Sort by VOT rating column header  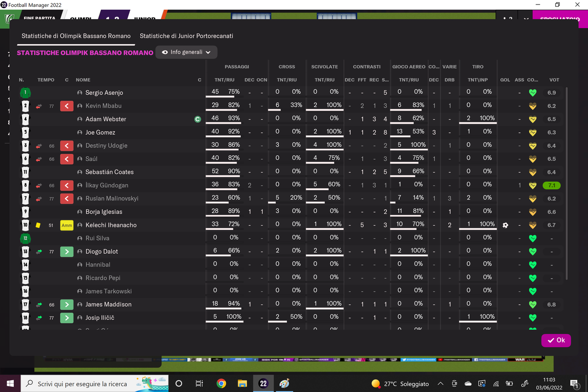pos(554,80)
